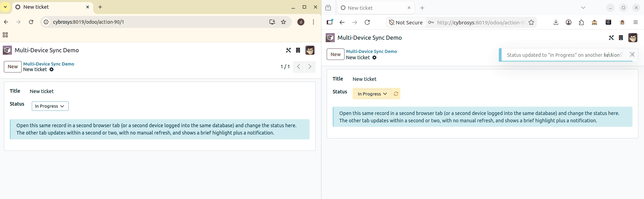Go back in the Firefox window
This screenshot has width=644, height=199.
pyautogui.click(x=342, y=22)
